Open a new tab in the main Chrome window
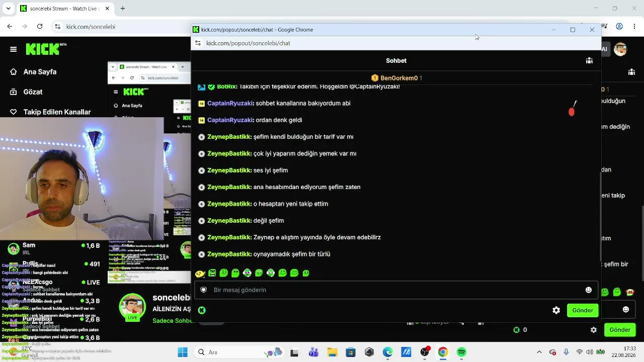Screen dimensions: 644x362 122,9
